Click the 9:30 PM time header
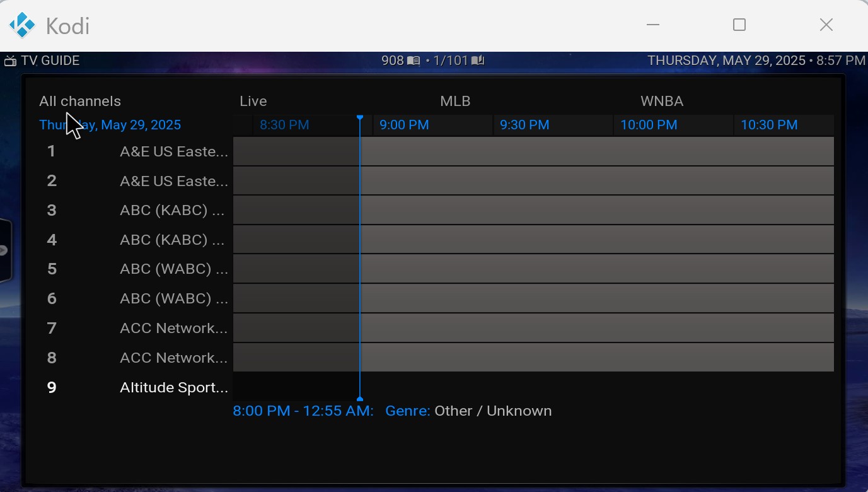Image resolution: width=868 pixels, height=492 pixels. click(x=524, y=125)
